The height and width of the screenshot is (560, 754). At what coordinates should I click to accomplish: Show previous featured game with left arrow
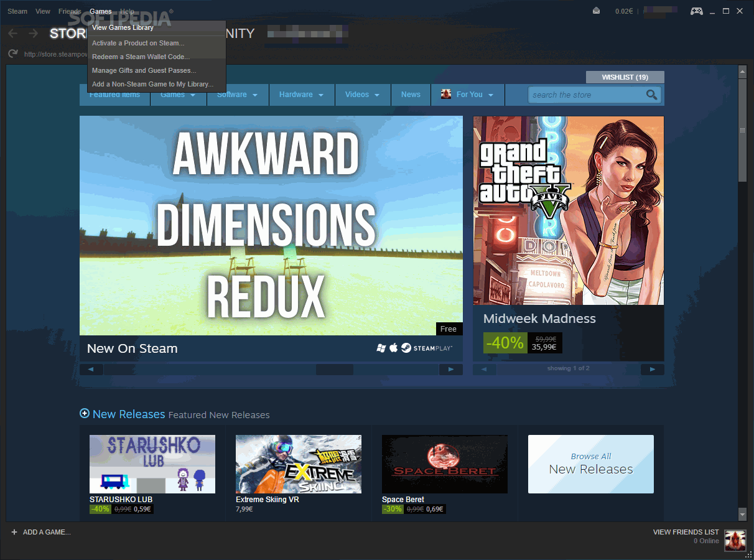click(x=91, y=370)
